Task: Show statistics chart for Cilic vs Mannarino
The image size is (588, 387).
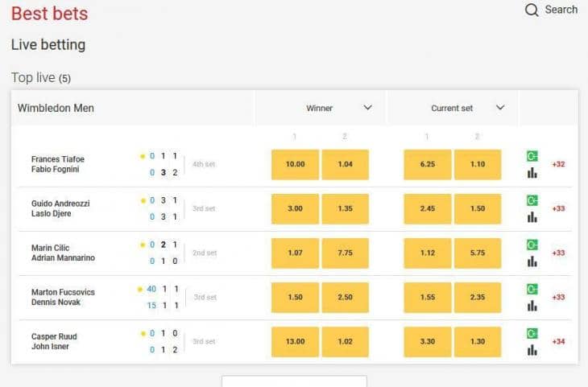Action: 532,261
